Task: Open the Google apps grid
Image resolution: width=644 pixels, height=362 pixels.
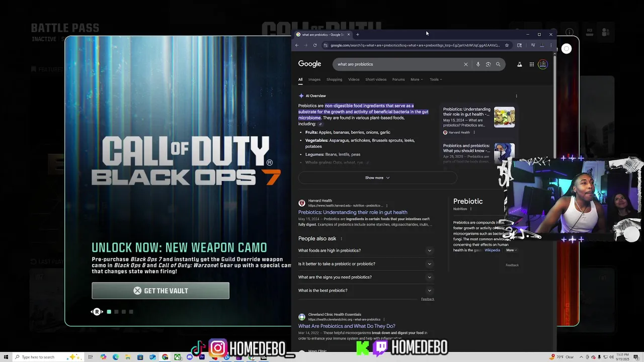Action: pos(531,64)
